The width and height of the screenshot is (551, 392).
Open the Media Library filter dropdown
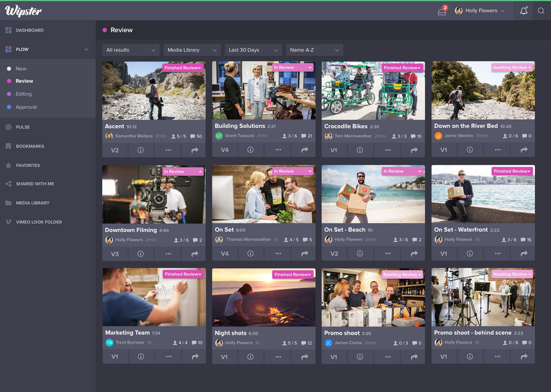coord(192,50)
